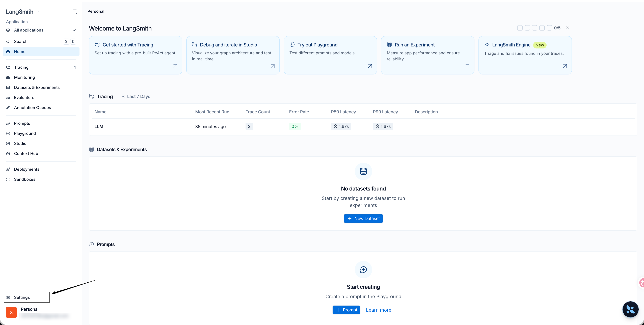Open the Datasets & Experiments section heading
The image size is (644, 325).
click(x=122, y=149)
